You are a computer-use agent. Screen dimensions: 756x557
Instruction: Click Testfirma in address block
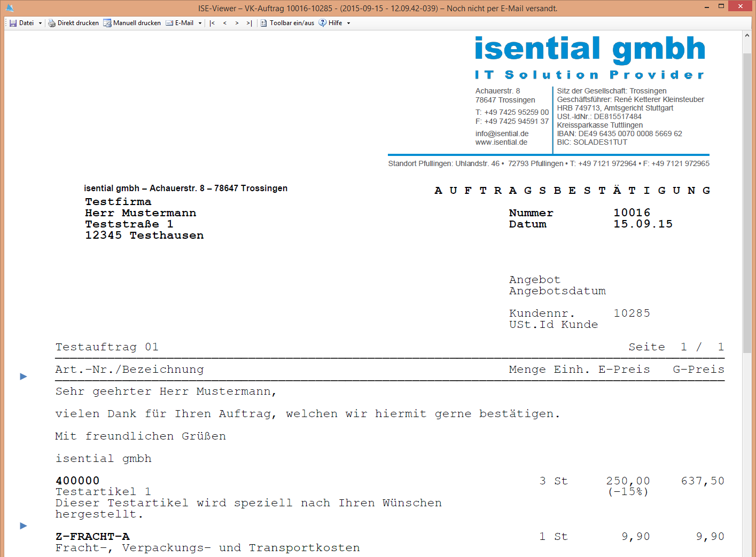point(118,202)
